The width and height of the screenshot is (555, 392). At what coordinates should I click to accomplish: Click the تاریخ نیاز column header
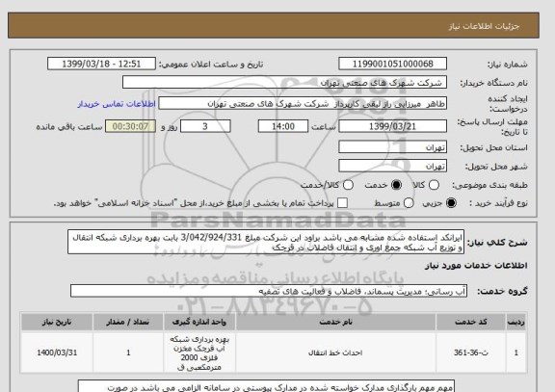[57, 322]
